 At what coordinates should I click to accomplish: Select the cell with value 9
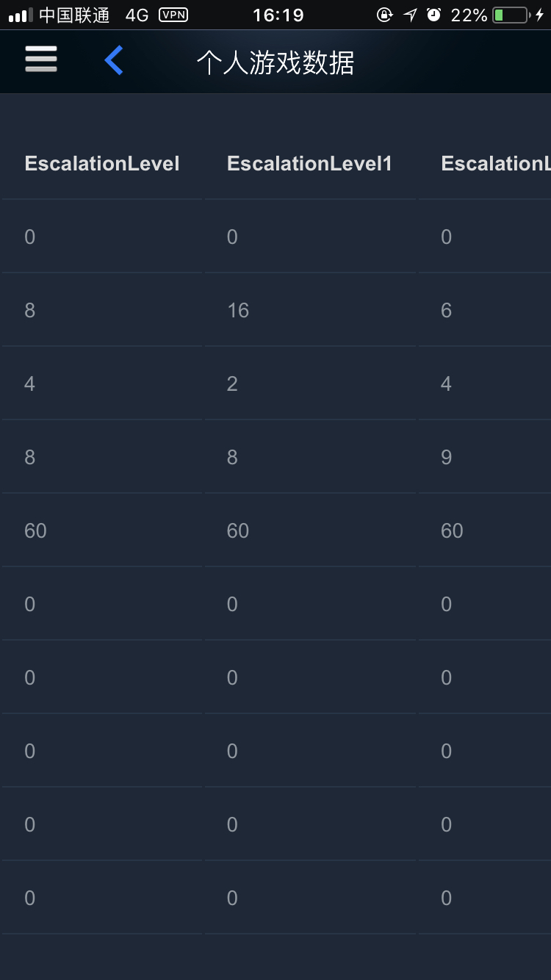485,457
